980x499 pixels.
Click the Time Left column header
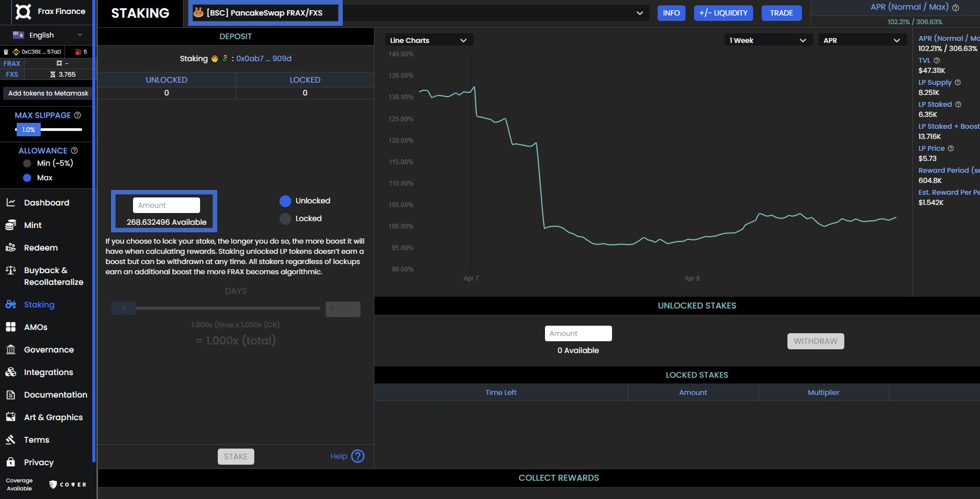(501, 392)
